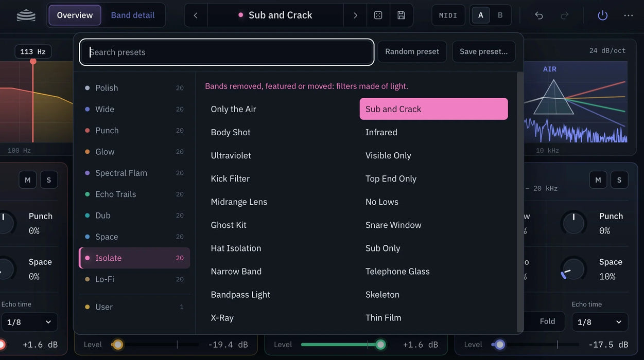This screenshot has height=360, width=644.
Task: Mute the left band with M
Action: coord(28,180)
